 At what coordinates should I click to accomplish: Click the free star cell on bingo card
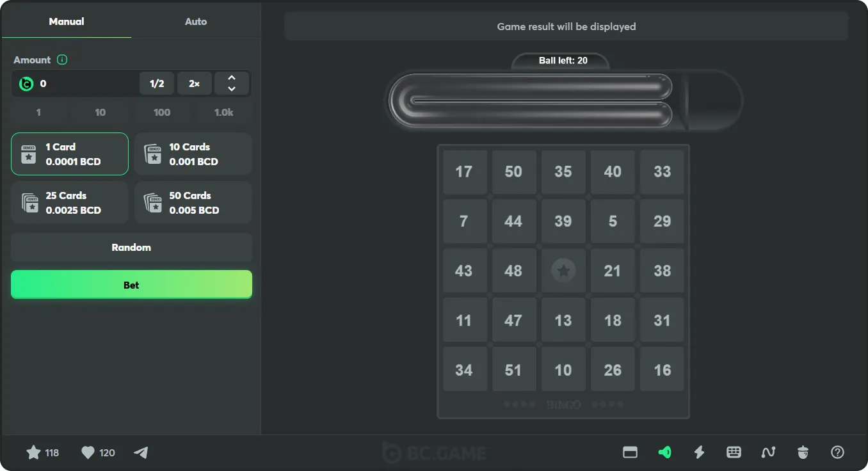pyautogui.click(x=563, y=271)
